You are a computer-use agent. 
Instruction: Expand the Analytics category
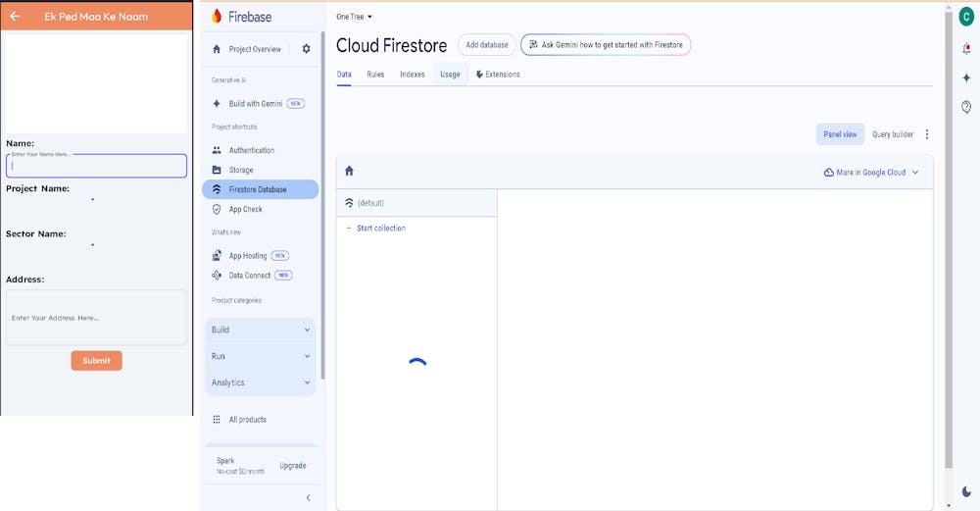[x=260, y=383]
